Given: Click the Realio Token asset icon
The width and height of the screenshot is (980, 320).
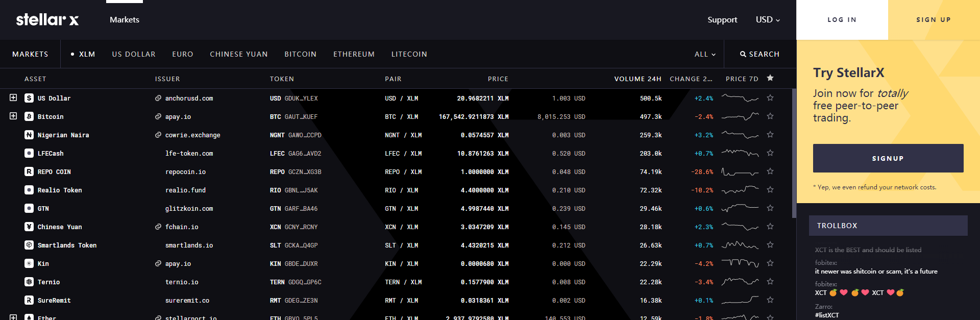Looking at the screenshot, I should (x=29, y=190).
